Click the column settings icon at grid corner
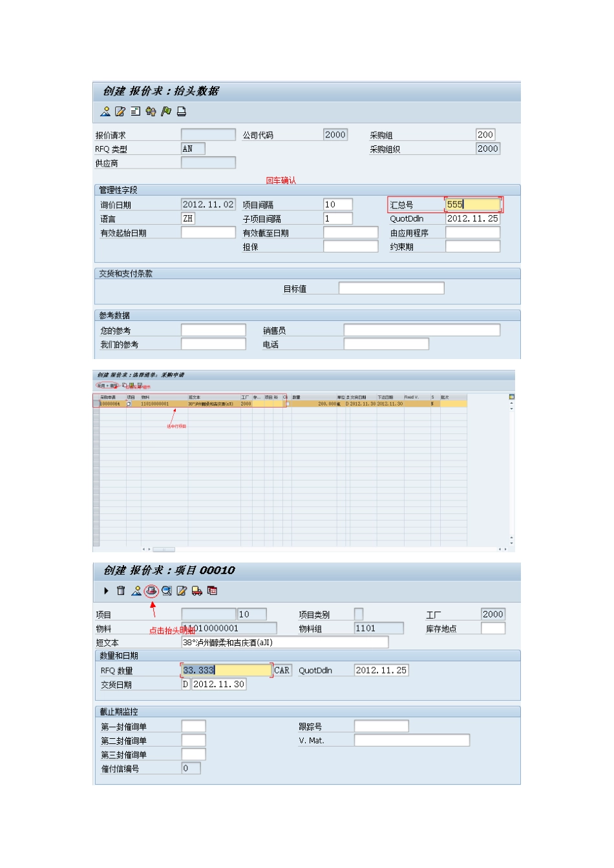The image size is (614, 868). [511, 397]
